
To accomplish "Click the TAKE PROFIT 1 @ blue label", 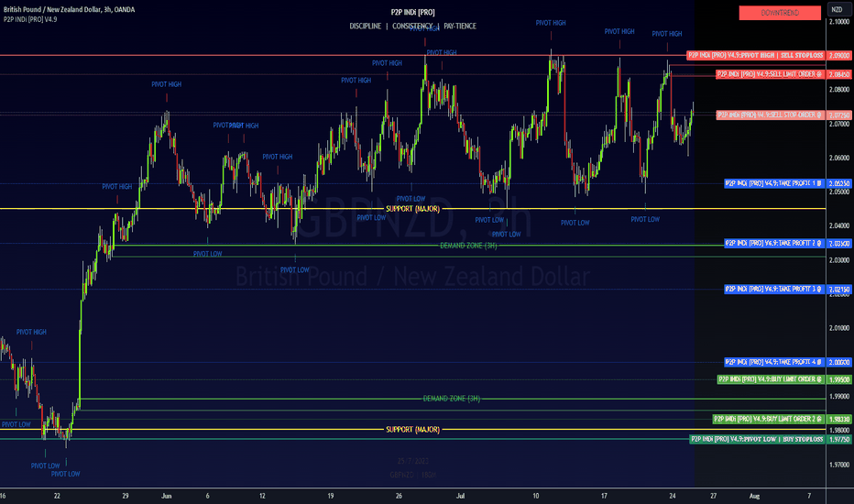I will click(x=773, y=183).
